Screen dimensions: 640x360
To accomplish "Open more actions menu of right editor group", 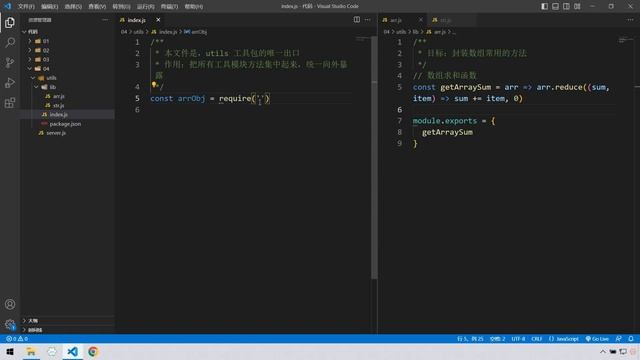I will (630, 20).
